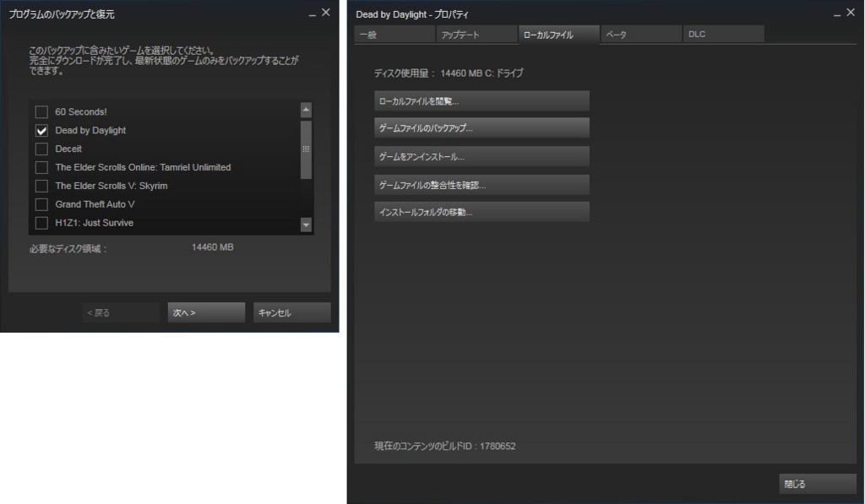This screenshot has width=865, height=504.
Task: Click The Elder Scrolls V: Skyrim label
Action: tap(112, 186)
